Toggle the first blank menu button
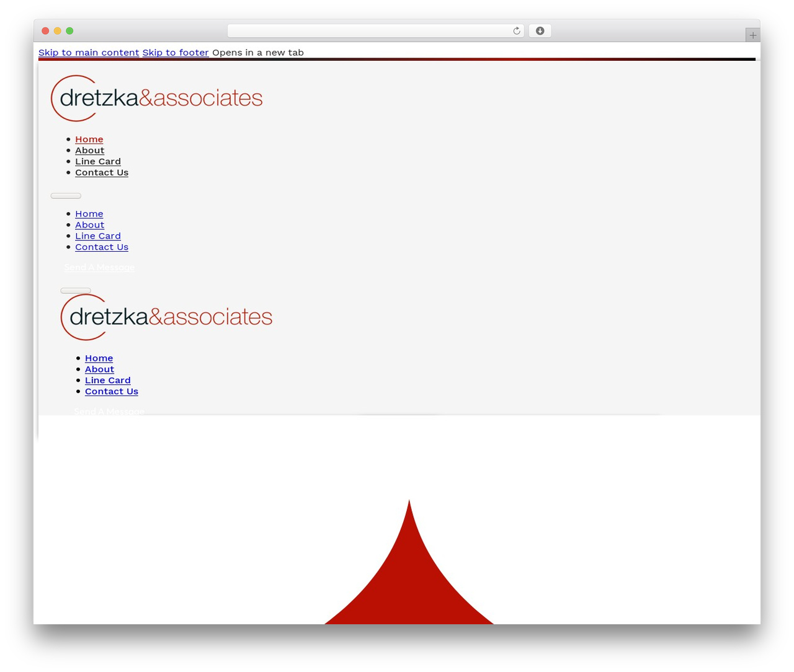 66,196
